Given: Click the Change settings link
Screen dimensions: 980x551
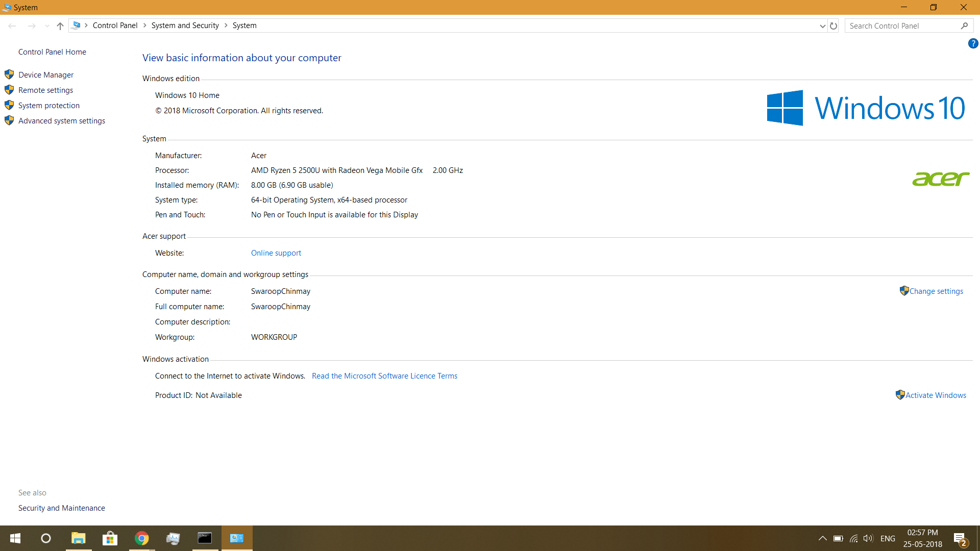Looking at the screenshot, I should click(936, 291).
